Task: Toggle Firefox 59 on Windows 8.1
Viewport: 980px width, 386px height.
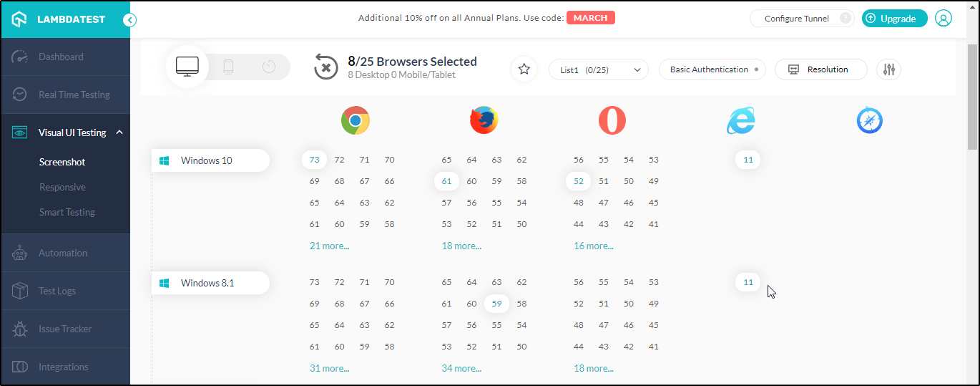Action: (496, 304)
